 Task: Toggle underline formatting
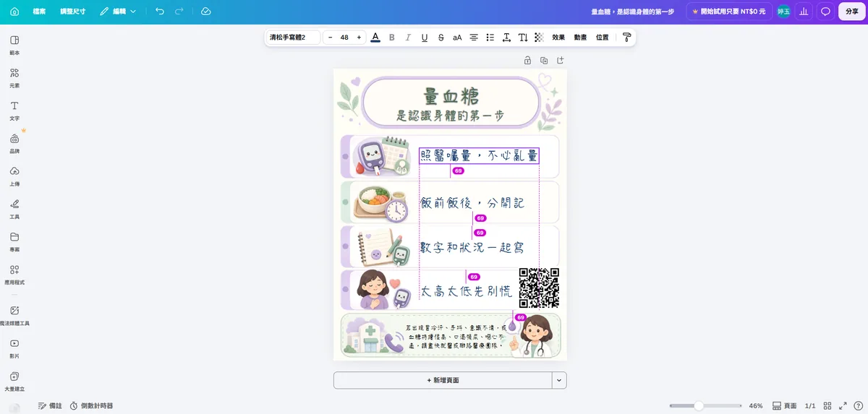coord(425,38)
